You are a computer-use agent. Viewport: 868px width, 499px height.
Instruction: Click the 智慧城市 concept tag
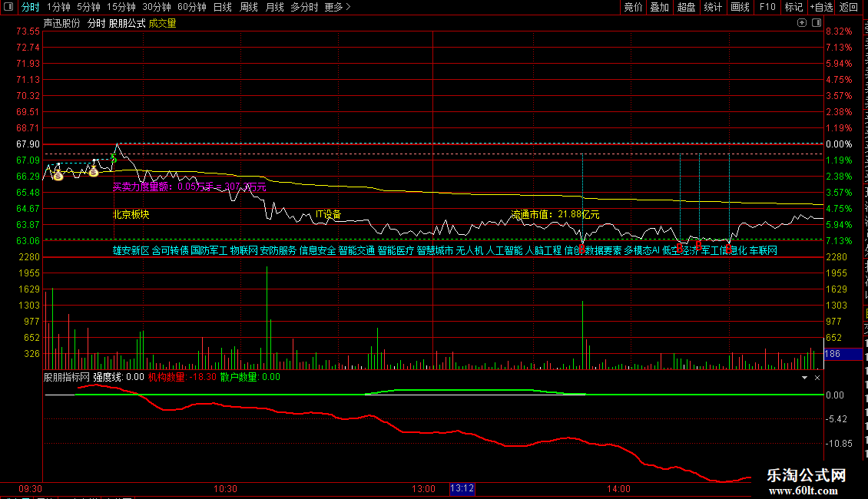coord(435,250)
